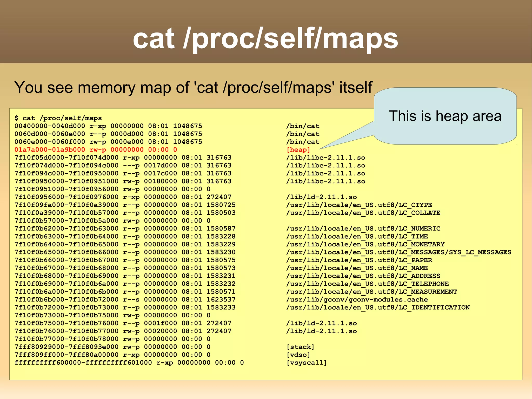The width and height of the screenshot is (532, 399).
Task: Click address range ffffffffff600000-ffffffffff601000
Action: point(83,363)
